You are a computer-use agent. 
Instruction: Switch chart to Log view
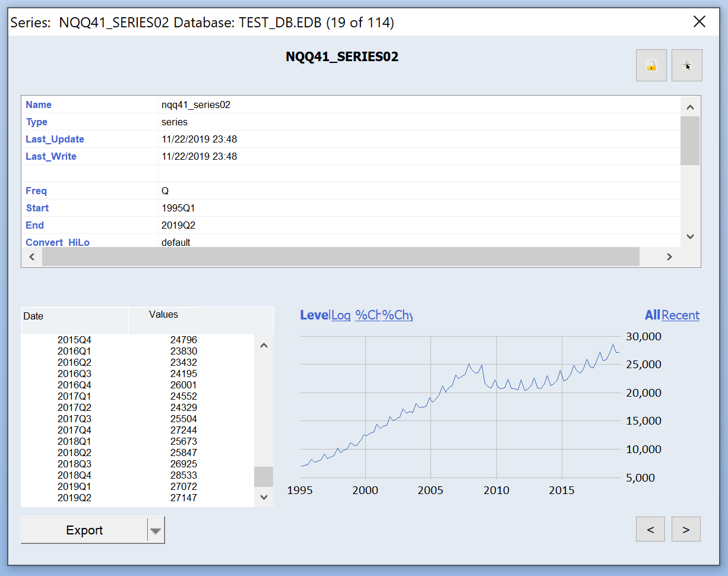341,315
